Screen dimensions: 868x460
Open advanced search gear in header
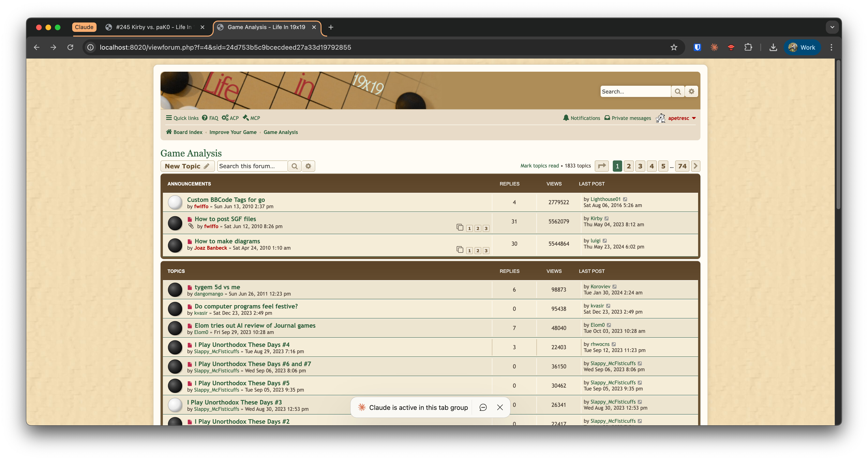point(691,91)
